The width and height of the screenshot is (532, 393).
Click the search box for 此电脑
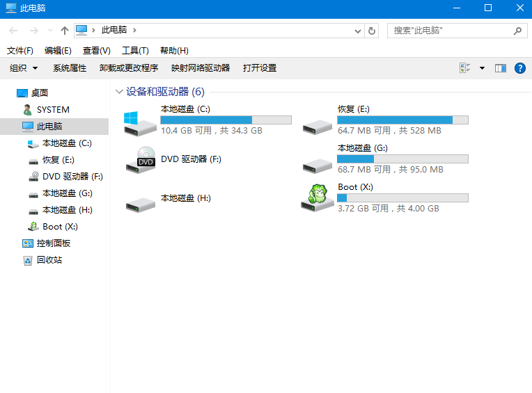pos(457,31)
